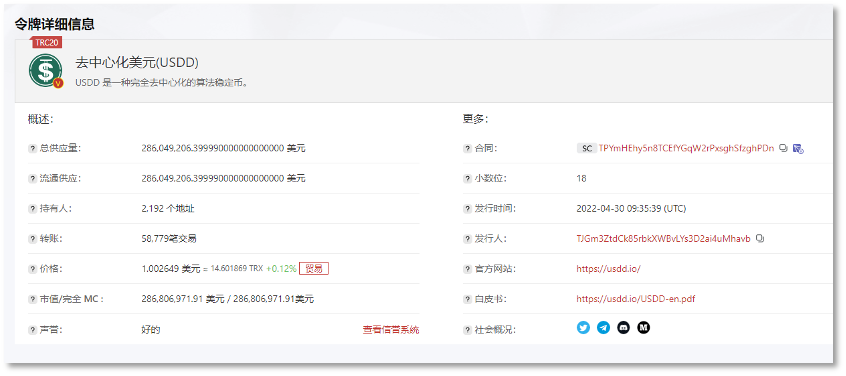Select the 概述 section label
The width and height of the screenshot is (846, 376).
(40, 120)
